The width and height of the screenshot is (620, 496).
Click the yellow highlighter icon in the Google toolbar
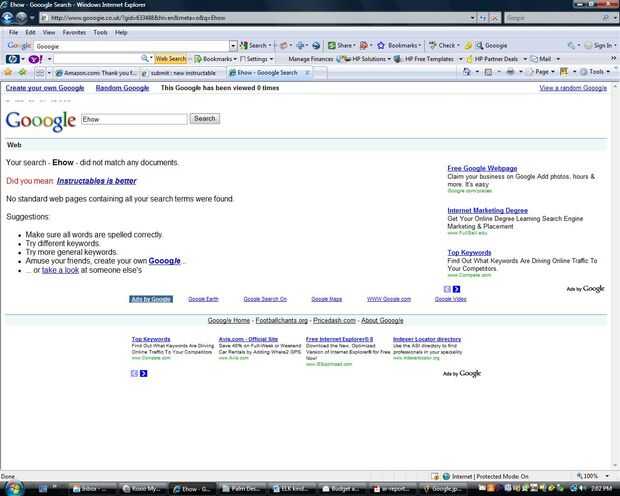point(468,45)
